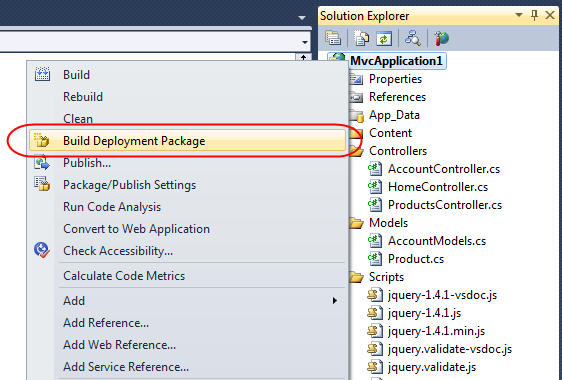Click the Build menu item icon
Screen dimensions: 562x380
42,74
